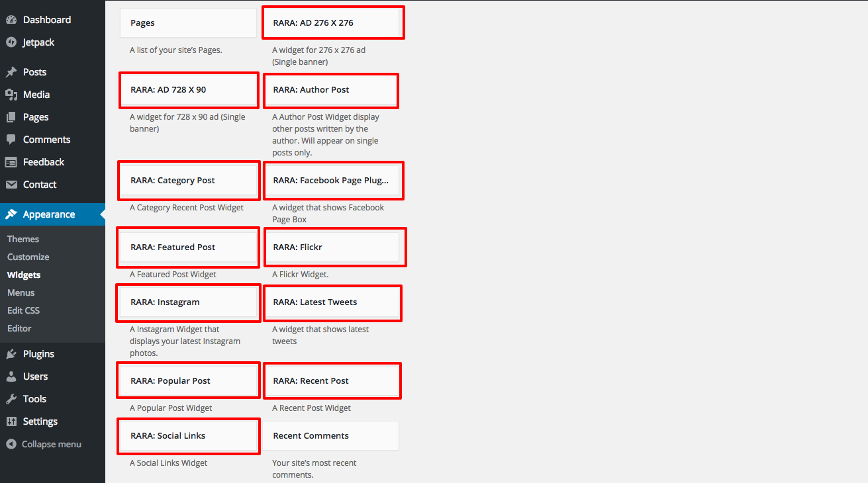This screenshot has height=483, width=868.
Task: Click the Media library icon
Action: pyautogui.click(x=11, y=95)
